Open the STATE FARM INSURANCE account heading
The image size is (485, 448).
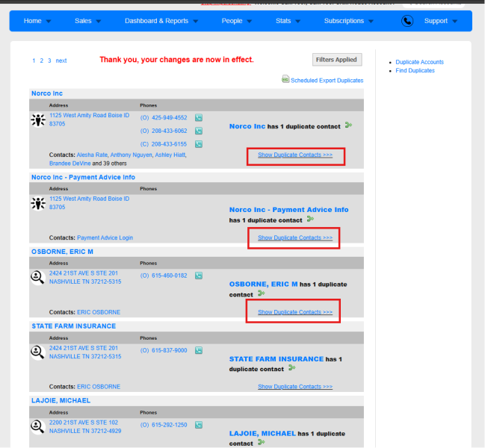coord(74,326)
